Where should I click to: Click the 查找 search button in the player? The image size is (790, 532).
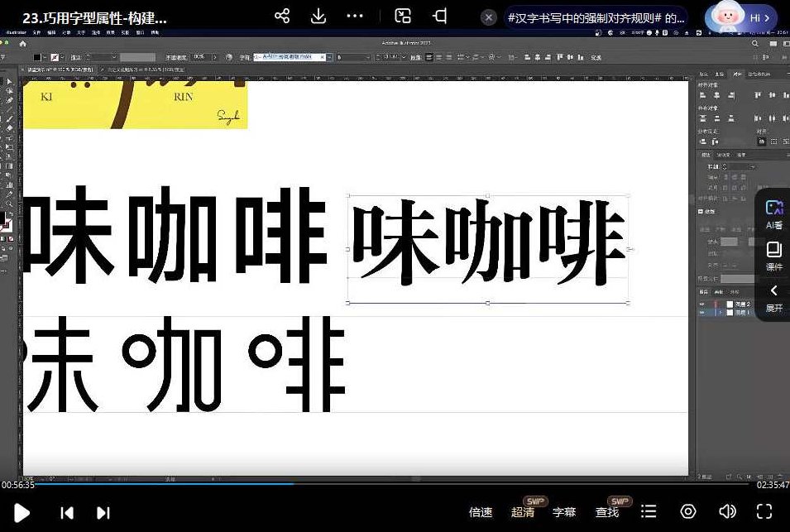point(607,511)
